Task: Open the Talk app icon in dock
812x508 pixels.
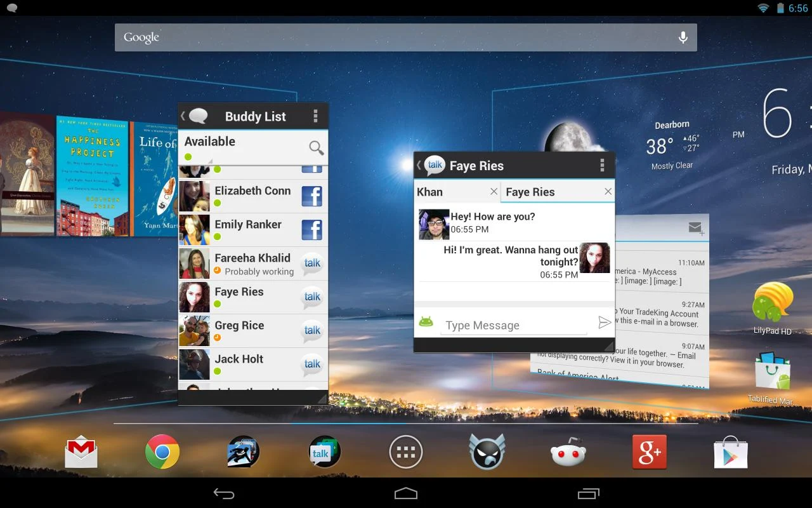Action: pos(325,452)
